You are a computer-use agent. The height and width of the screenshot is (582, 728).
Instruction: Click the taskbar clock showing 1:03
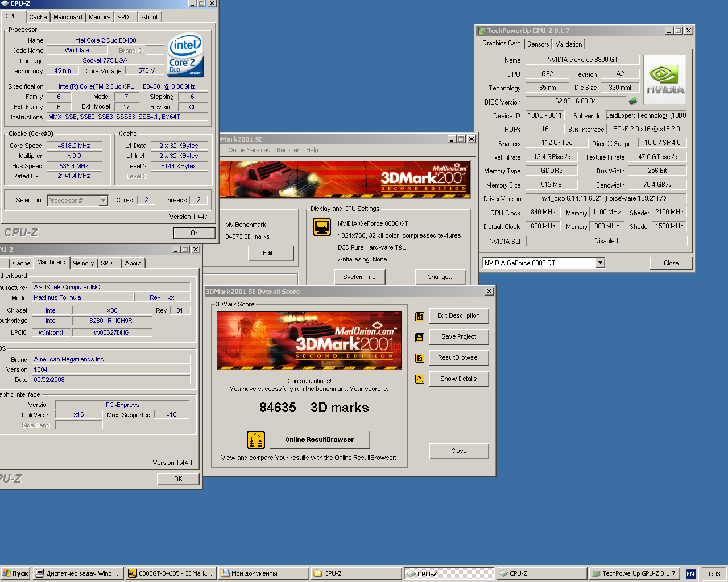tap(714, 574)
